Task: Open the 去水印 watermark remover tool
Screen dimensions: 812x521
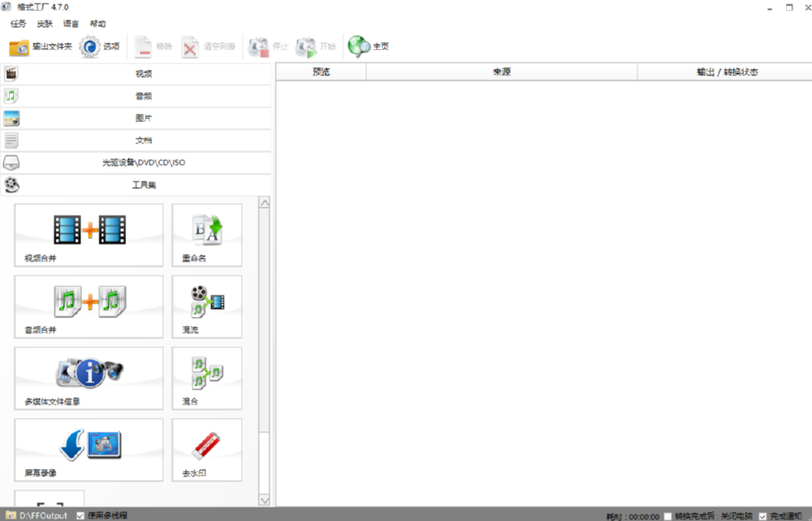Action: click(207, 450)
